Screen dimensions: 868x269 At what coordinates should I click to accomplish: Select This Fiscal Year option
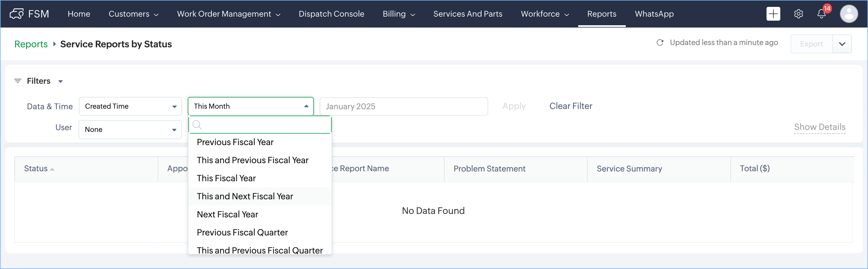tap(226, 178)
